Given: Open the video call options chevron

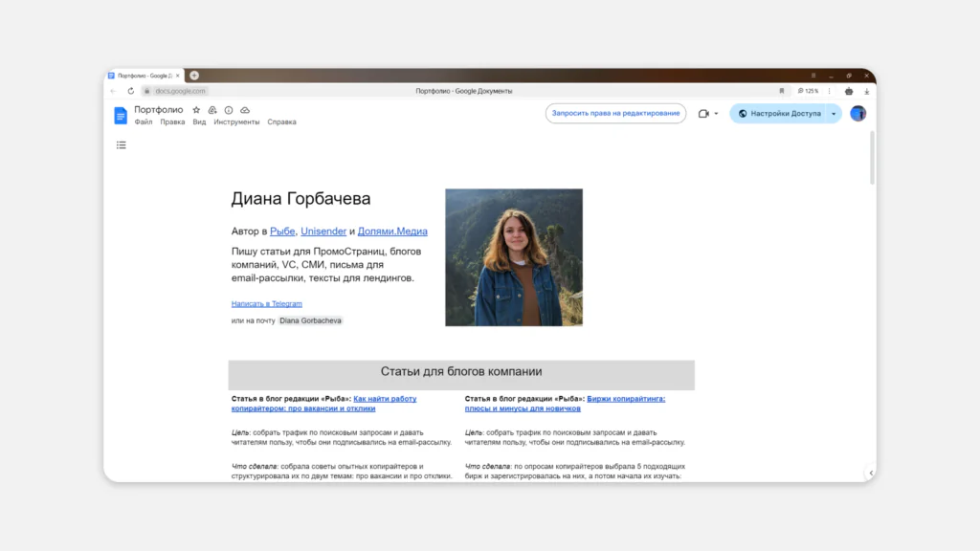Looking at the screenshot, I should pyautogui.click(x=715, y=112).
